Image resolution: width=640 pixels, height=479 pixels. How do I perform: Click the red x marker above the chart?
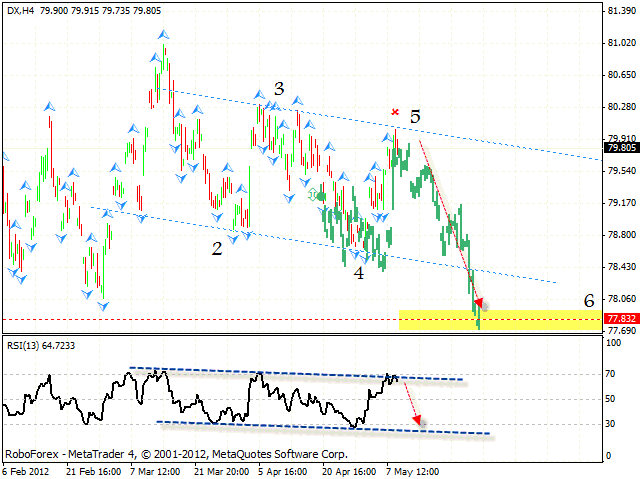pos(396,112)
